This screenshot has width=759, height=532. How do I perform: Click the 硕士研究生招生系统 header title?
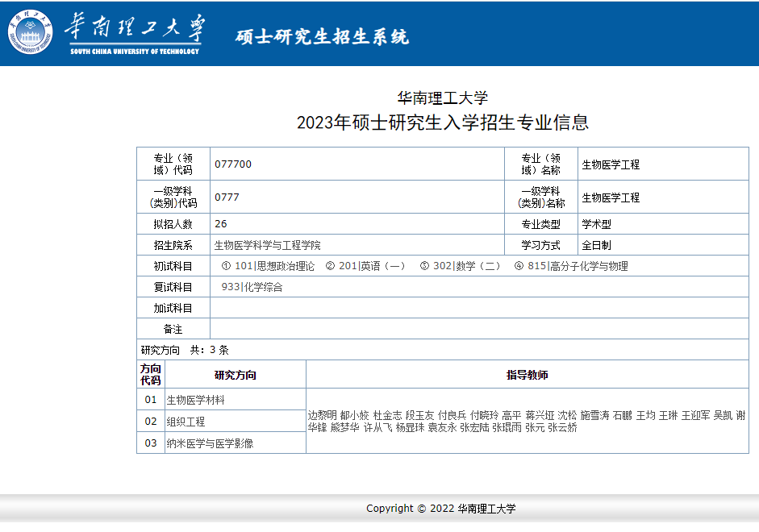click(322, 37)
